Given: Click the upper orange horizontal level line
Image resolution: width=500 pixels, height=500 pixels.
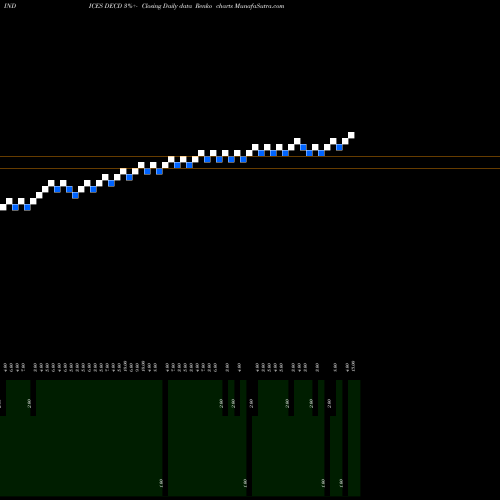Looking at the screenshot, I should 250,156.
